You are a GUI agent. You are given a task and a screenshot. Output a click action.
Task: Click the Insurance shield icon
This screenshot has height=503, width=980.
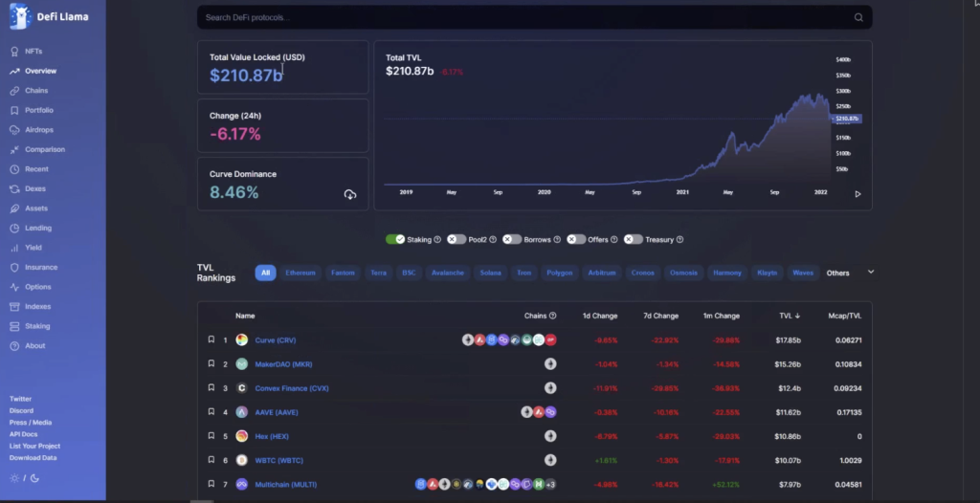[14, 268]
